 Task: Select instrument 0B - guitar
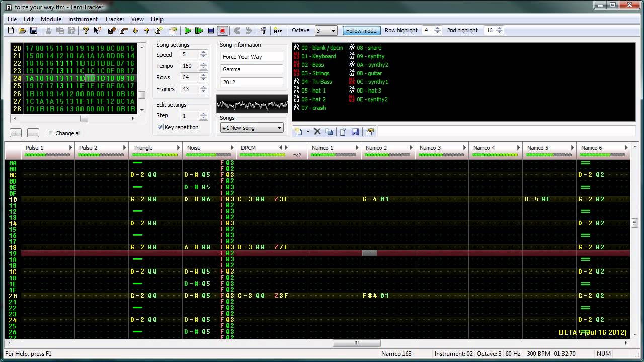365,73
